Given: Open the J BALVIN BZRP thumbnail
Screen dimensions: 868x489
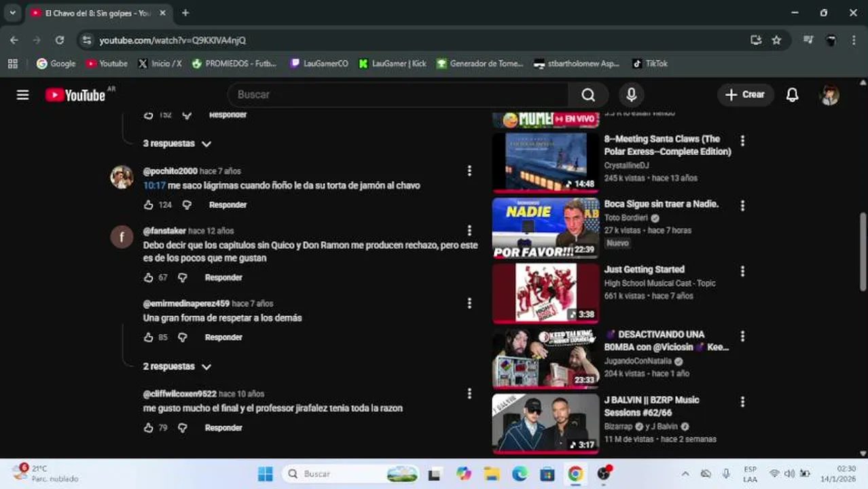Looking at the screenshot, I should point(546,423).
